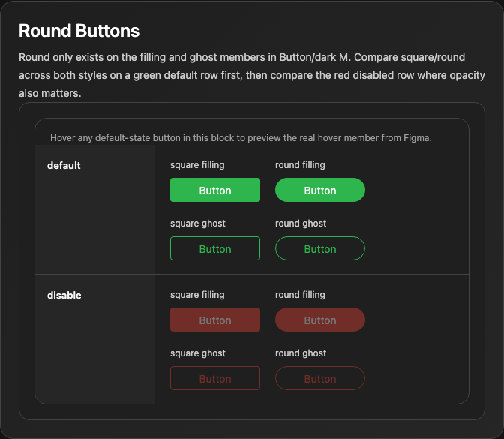Click 'square ghost' label in default row
The image size is (504, 439).
click(198, 224)
